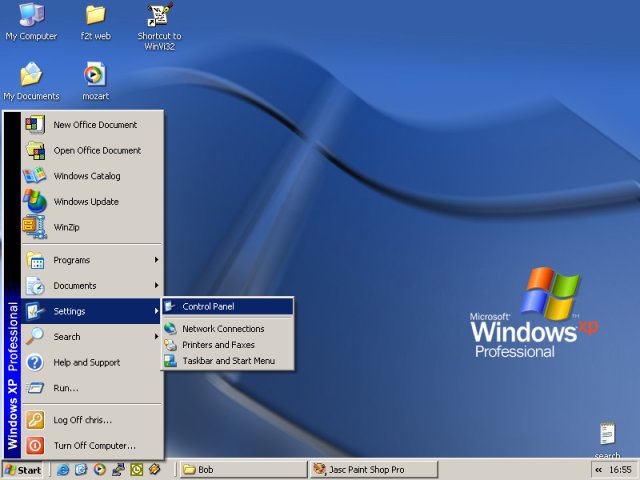The image size is (640, 480).
Task: Open Help and Support
Action: click(92, 362)
